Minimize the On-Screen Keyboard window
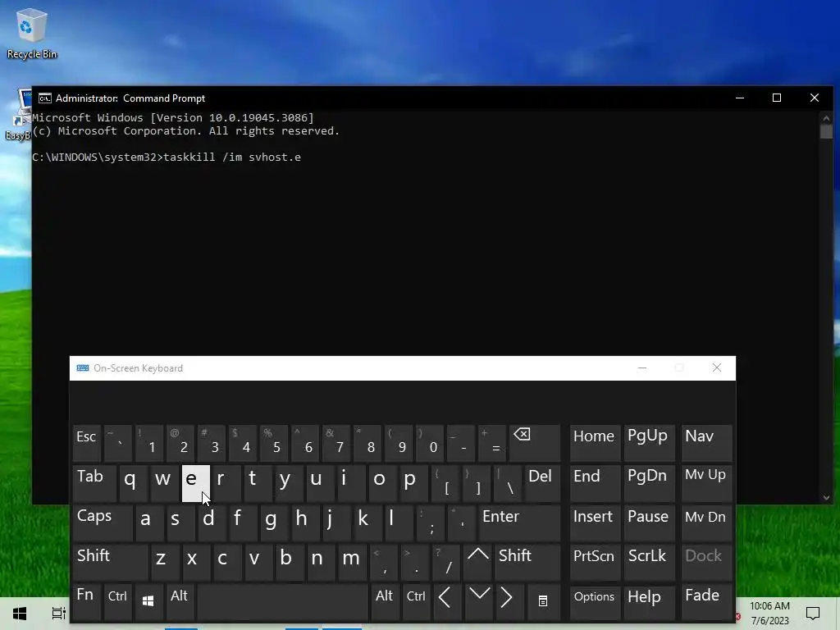 642,368
